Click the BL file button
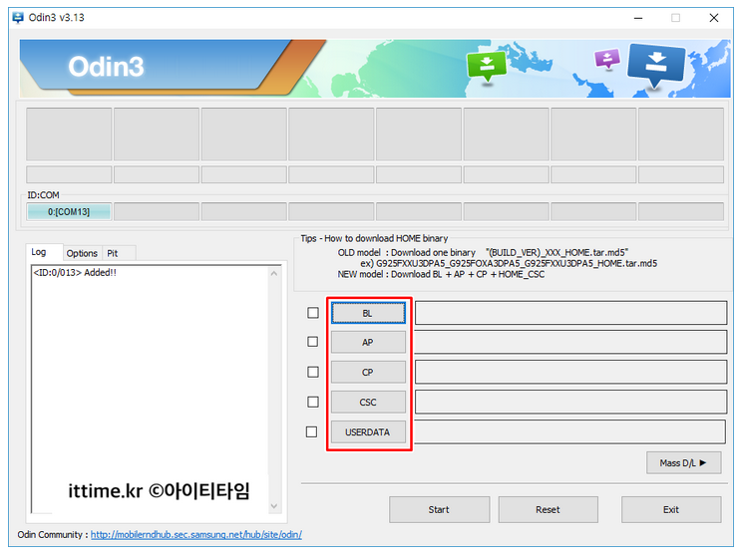Viewport: 745px width, 560px height. [x=368, y=313]
